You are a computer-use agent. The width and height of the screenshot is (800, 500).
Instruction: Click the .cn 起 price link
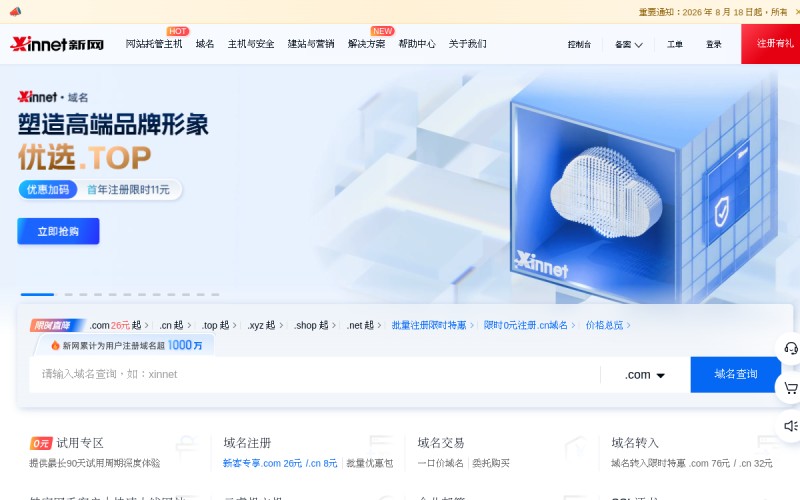(175, 326)
